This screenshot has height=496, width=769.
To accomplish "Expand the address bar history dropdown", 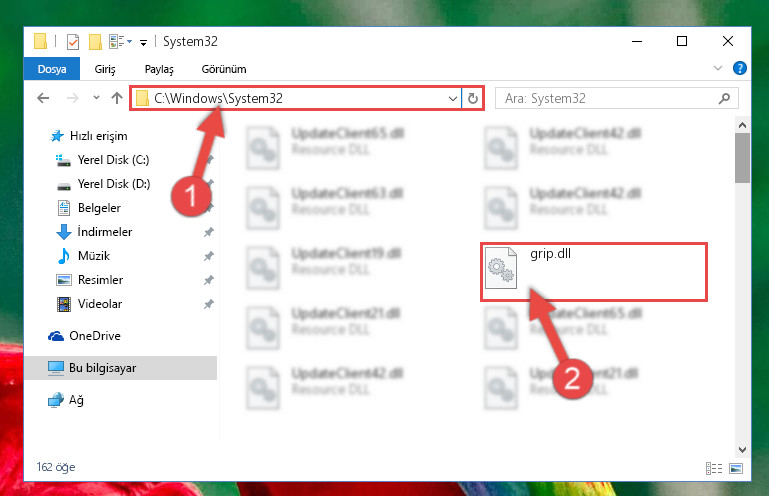I will pos(453,99).
